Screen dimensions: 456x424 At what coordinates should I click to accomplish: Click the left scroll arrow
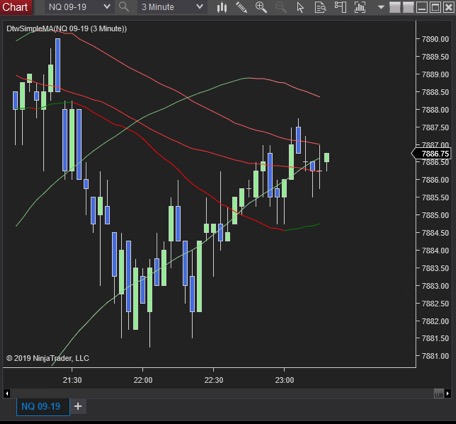pyautogui.click(x=7, y=393)
